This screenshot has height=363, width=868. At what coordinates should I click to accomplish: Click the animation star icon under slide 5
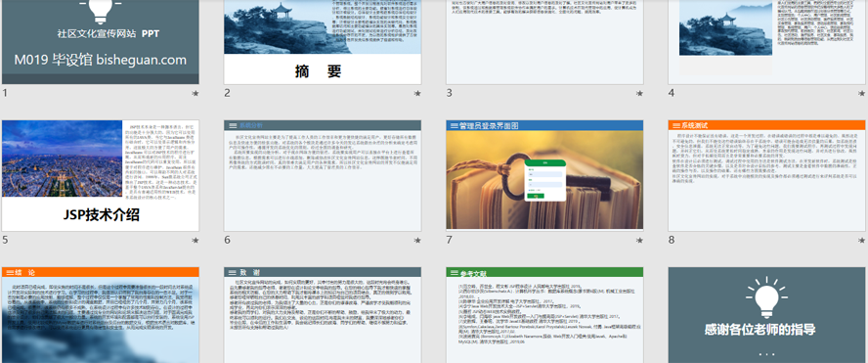click(195, 241)
